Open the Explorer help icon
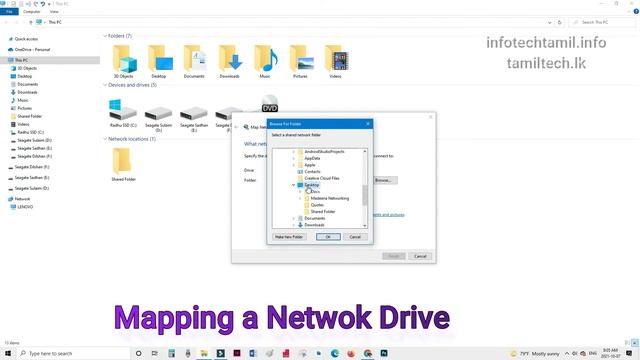This screenshot has height=360, width=640. click(x=636, y=11)
